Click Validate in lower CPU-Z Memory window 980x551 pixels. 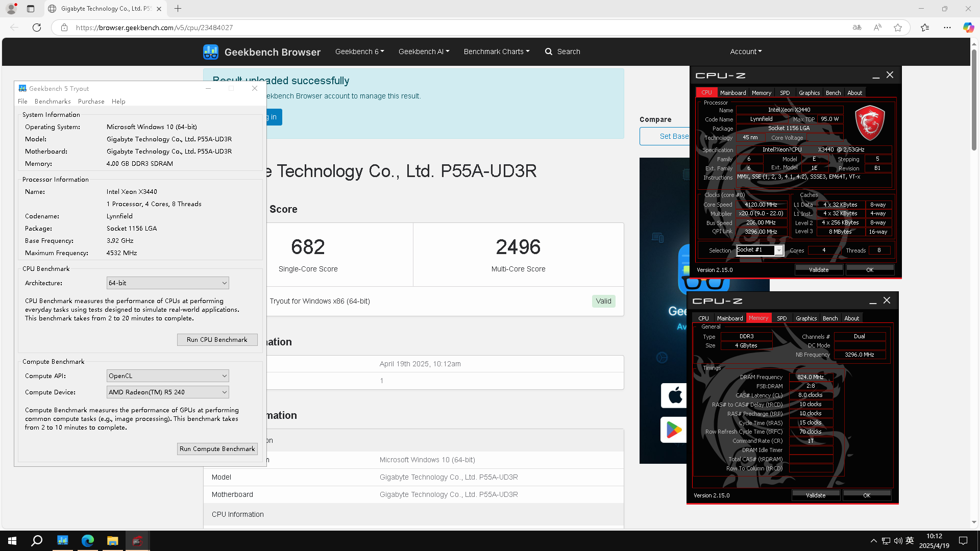[x=816, y=495]
